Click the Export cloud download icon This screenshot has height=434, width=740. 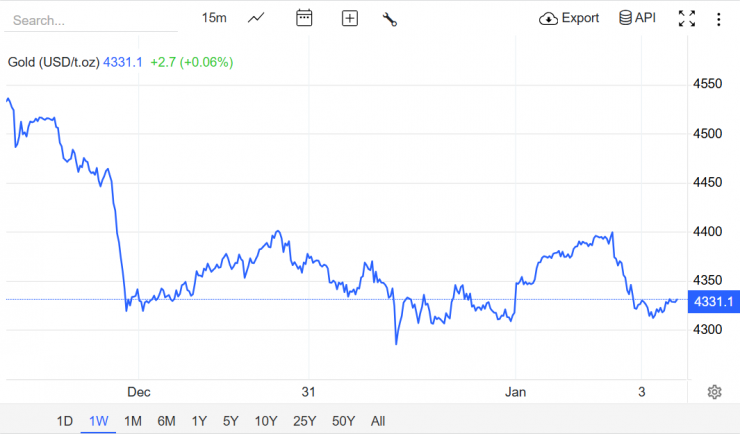(x=548, y=19)
